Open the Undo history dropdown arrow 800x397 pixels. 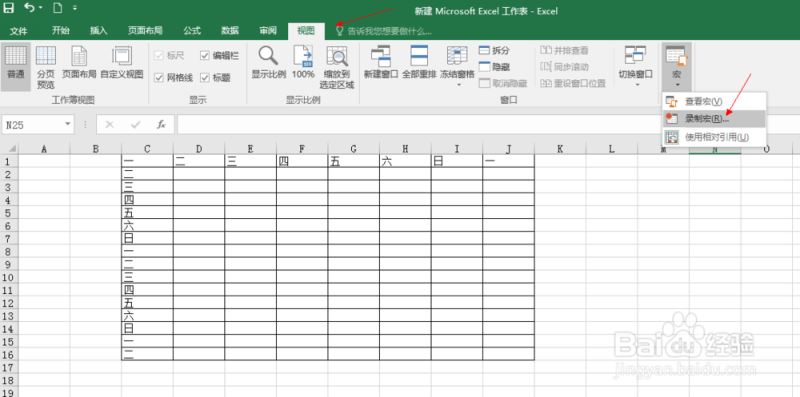click(40, 9)
